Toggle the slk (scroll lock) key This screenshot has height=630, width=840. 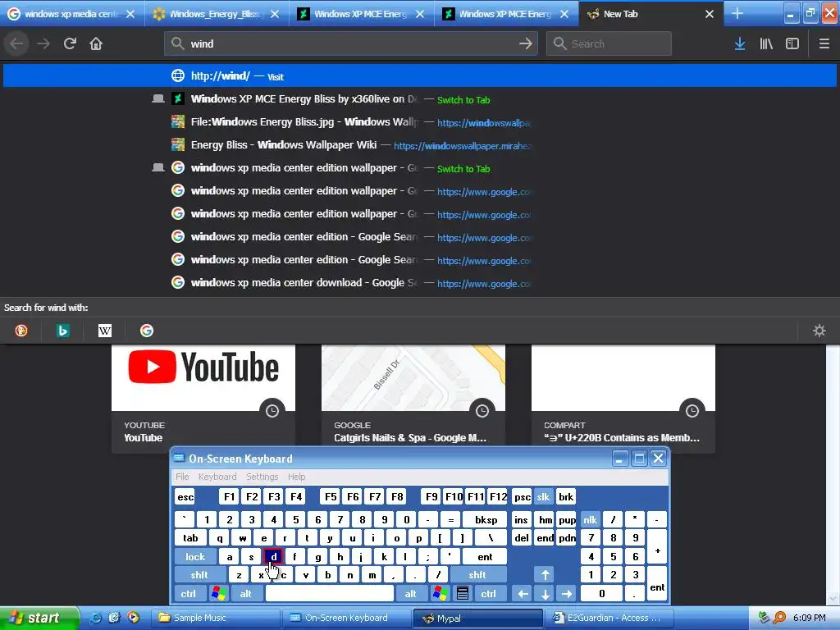click(x=543, y=497)
